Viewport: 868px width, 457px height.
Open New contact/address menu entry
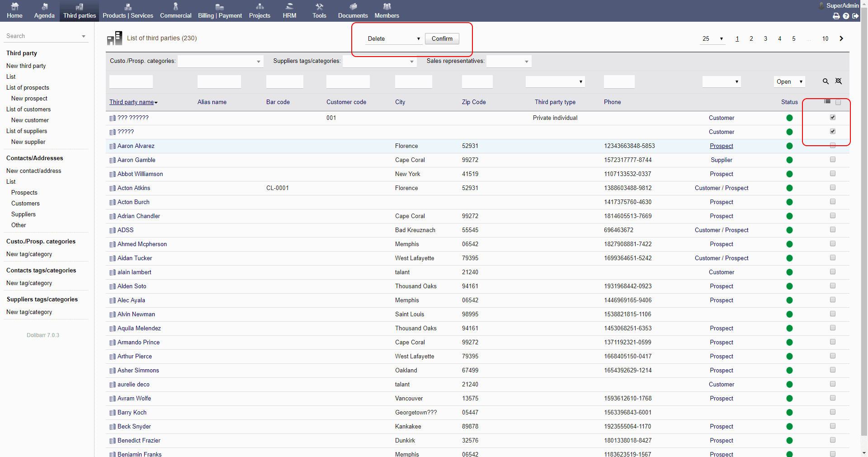pyautogui.click(x=33, y=171)
